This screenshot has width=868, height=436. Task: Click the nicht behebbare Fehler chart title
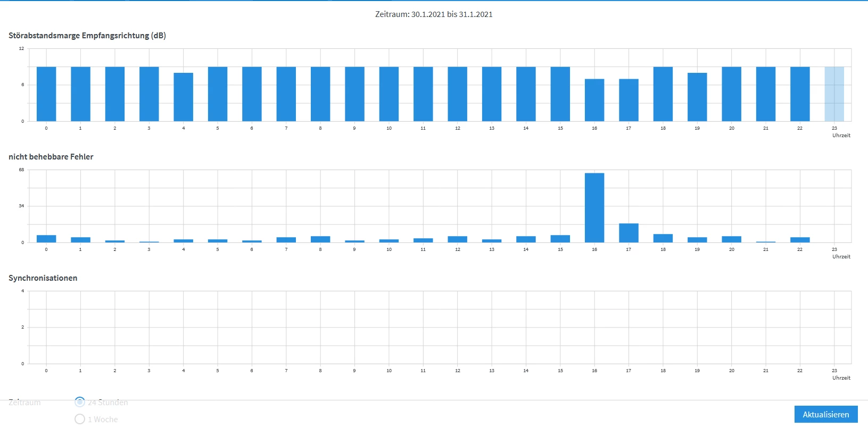[x=51, y=157]
